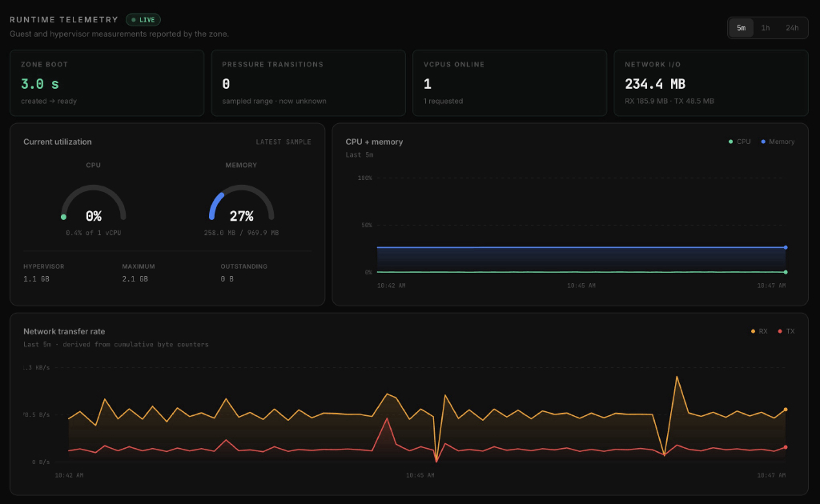Click the Memory gauge showing 27%
The height and width of the screenshot is (504, 820).
coord(241,204)
